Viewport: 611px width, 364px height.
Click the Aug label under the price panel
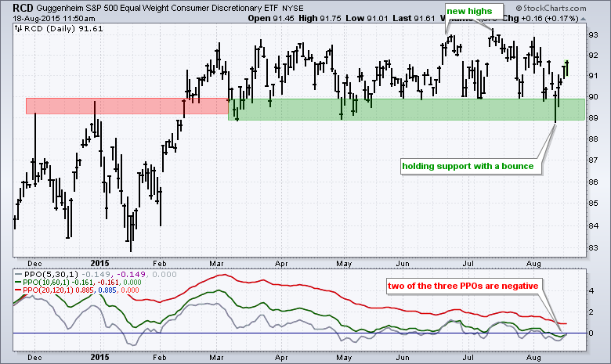(533, 264)
